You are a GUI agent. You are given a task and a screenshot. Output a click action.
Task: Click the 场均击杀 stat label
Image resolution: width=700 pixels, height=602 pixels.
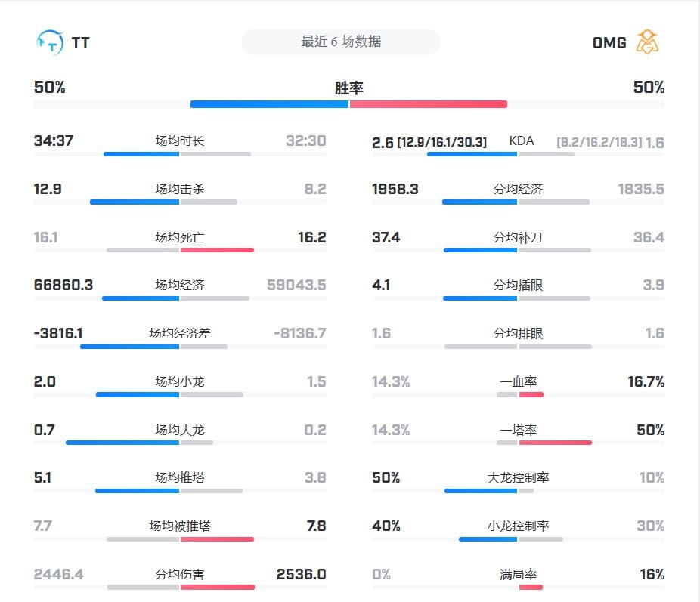coord(180,190)
